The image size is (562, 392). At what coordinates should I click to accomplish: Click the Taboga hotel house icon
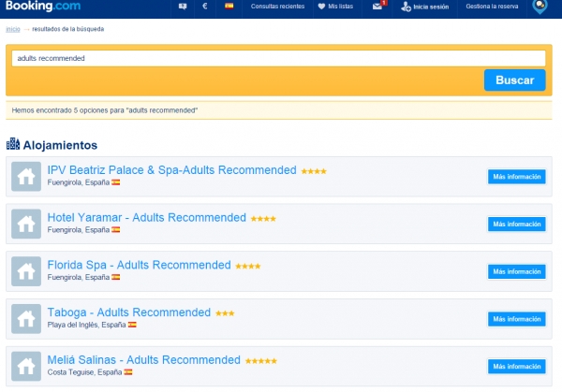[x=26, y=319]
